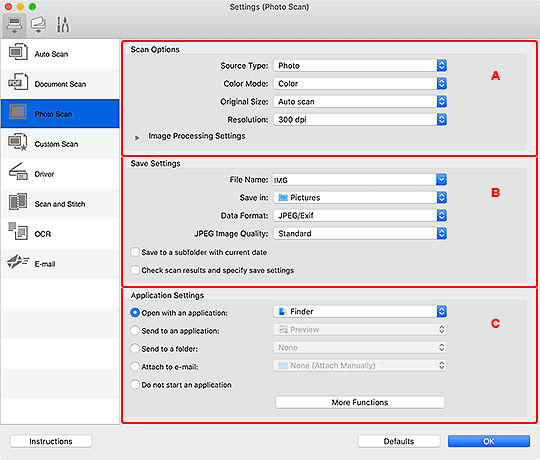Open the Save in folder dropdown

tap(360, 198)
